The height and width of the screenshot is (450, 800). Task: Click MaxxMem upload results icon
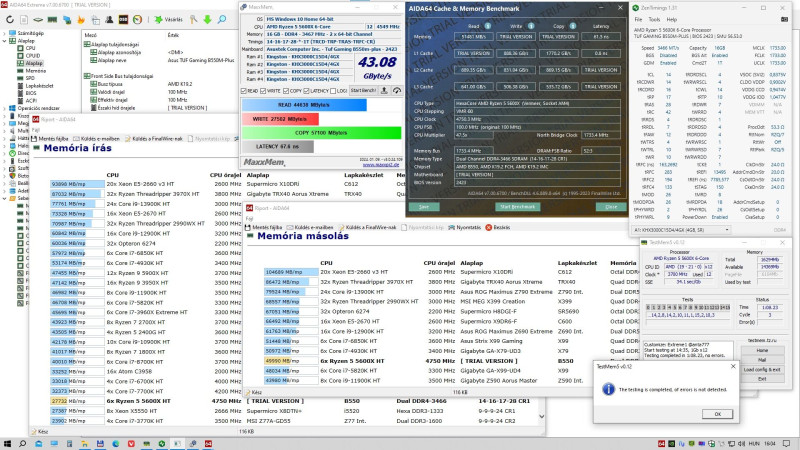[x=385, y=90]
